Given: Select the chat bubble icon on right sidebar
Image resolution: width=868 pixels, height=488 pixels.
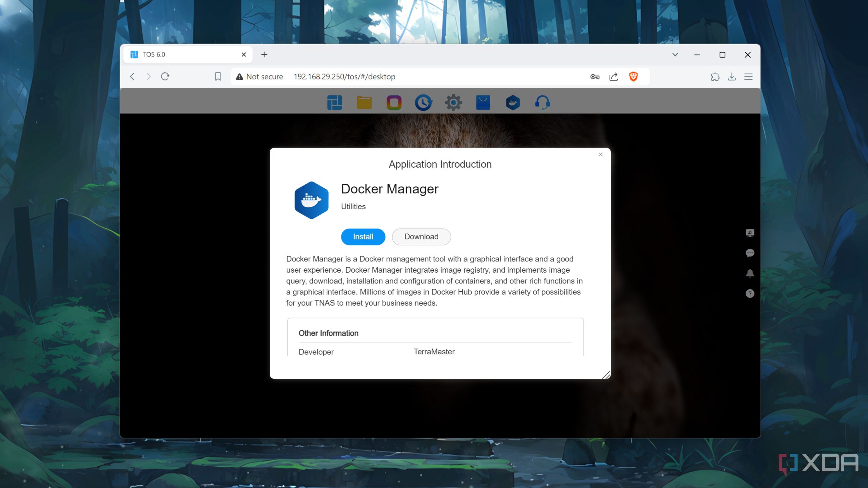Looking at the screenshot, I should coord(750,253).
